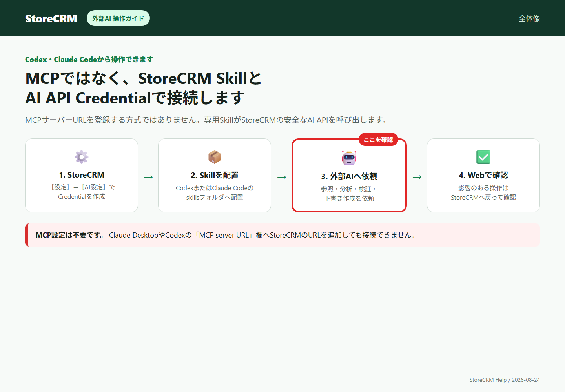Click the text "skillsフォルダへ配置"
Image resolution: width=565 pixels, height=392 pixels.
[215, 197]
